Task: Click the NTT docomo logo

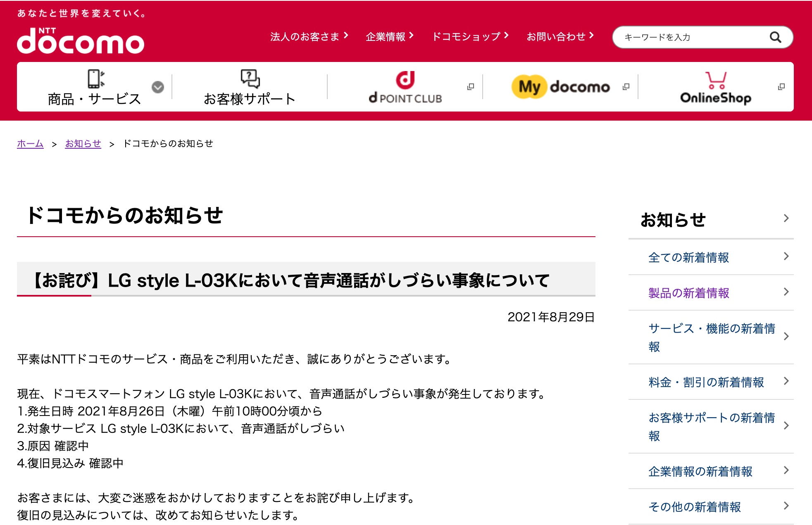Action: [x=81, y=40]
